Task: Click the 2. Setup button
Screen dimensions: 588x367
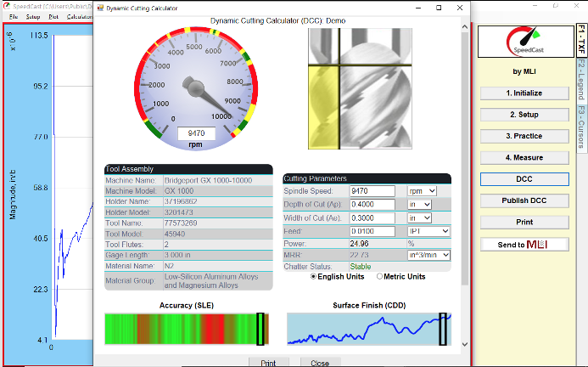Action: [524, 115]
